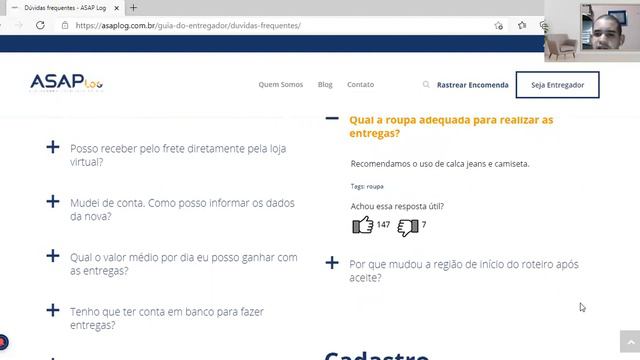Open the favorites list icon
The height and width of the screenshot is (360, 640).
(x=522, y=26)
